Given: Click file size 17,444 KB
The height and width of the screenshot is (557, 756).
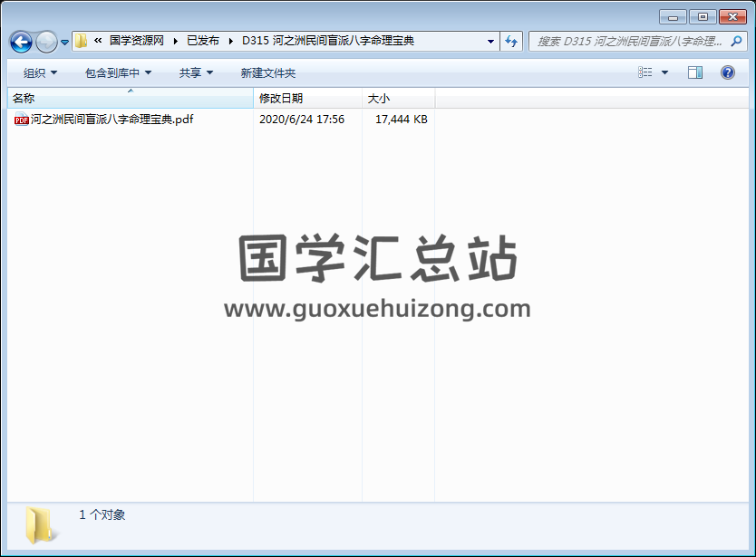Looking at the screenshot, I should 402,119.
